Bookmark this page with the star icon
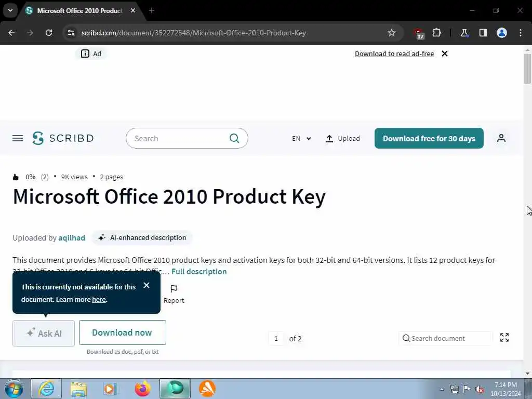The image size is (532, 399). (x=392, y=33)
